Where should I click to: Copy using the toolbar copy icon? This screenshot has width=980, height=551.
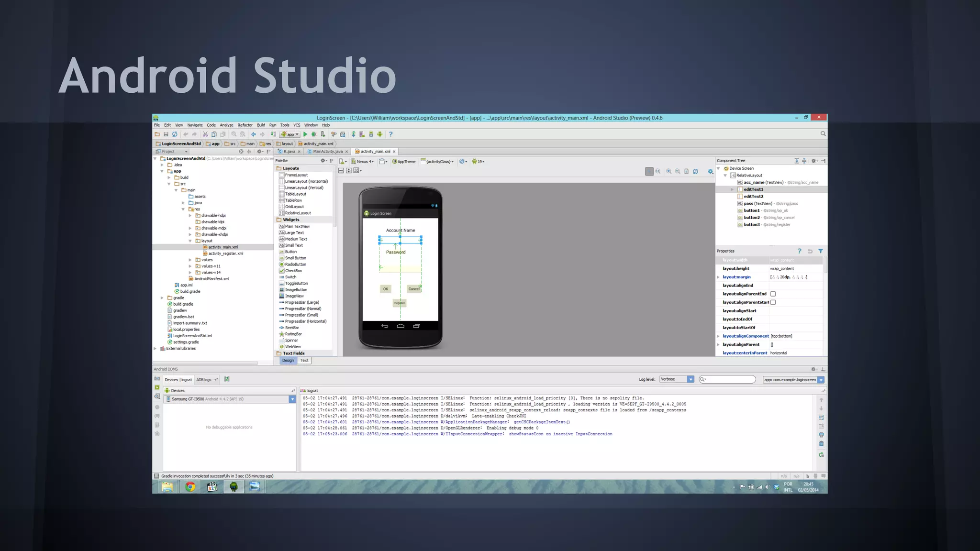tap(214, 134)
